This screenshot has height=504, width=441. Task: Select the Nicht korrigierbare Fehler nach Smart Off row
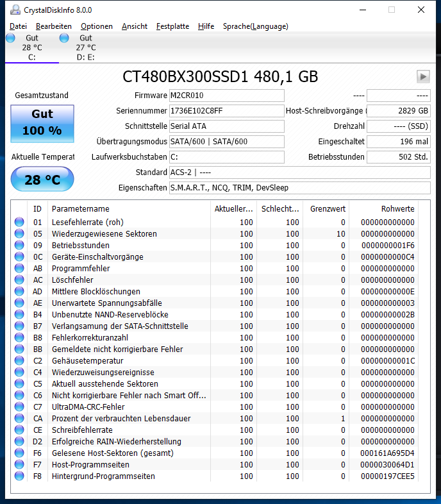click(215, 396)
